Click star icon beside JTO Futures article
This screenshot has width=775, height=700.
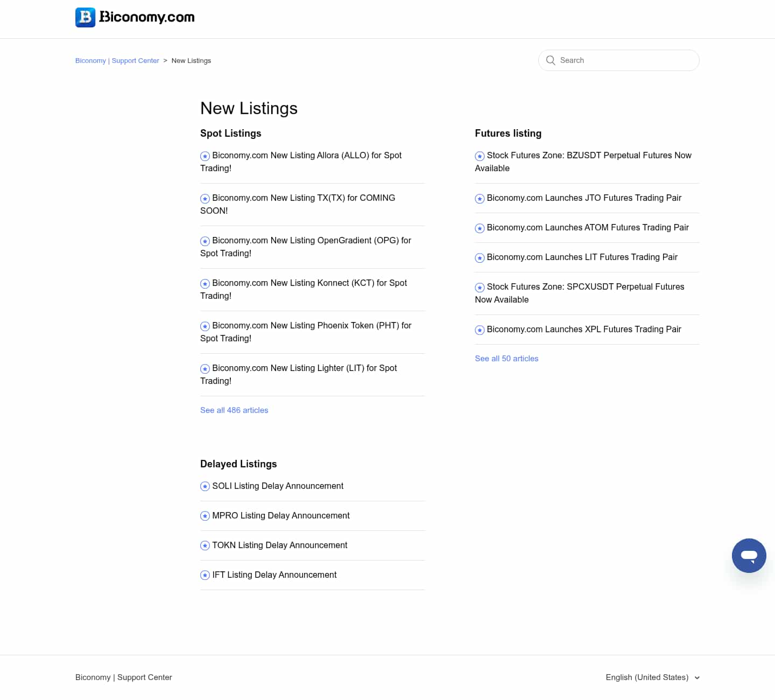(x=480, y=199)
